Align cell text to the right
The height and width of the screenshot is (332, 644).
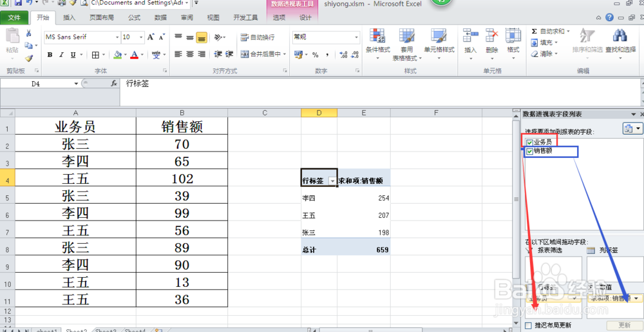[201, 54]
